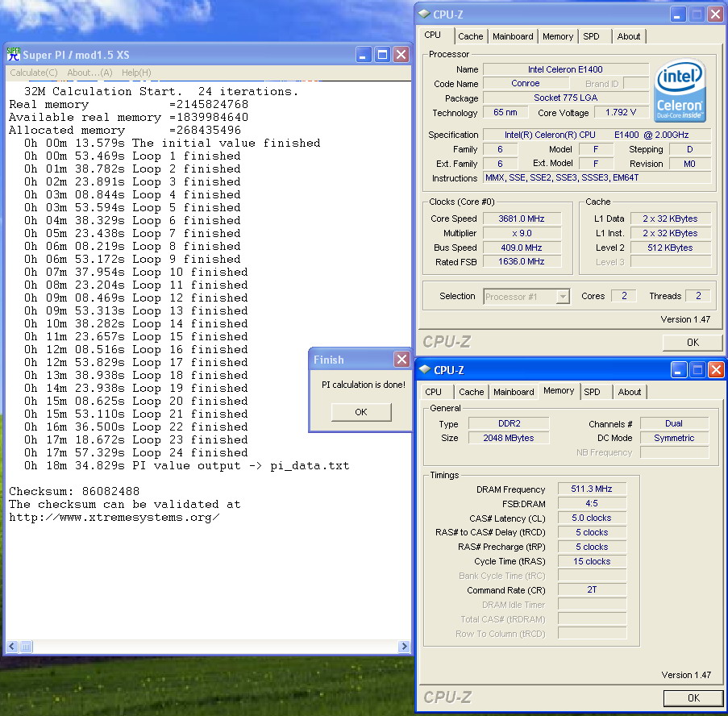Close the top CPU-Z window

pyautogui.click(x=715, y=15)
